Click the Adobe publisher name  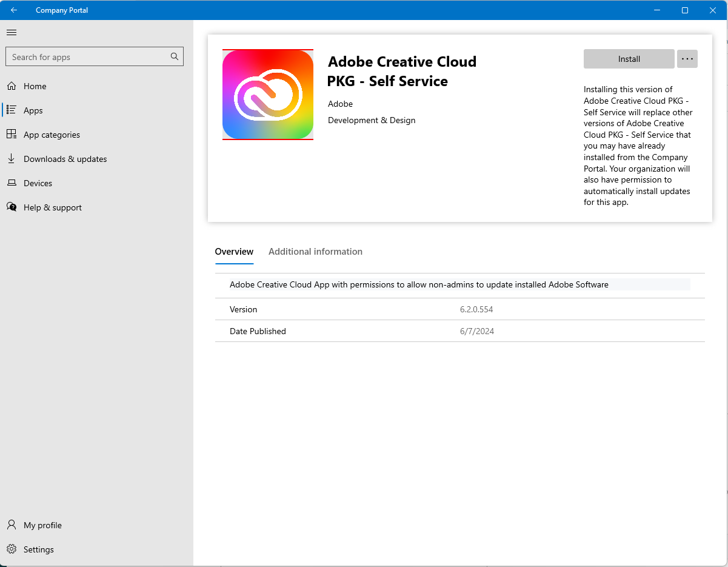pyautogui.click(x=340, y=104)
